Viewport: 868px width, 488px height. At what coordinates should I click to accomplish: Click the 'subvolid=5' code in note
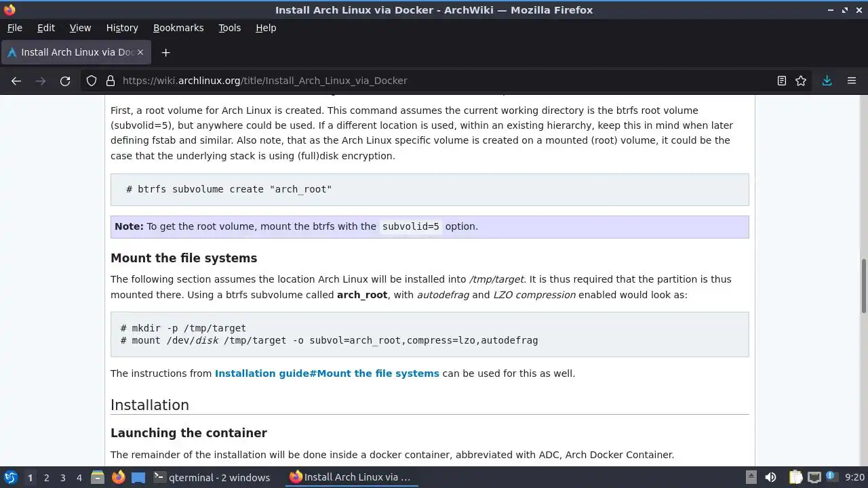click(x=411, y=226)
